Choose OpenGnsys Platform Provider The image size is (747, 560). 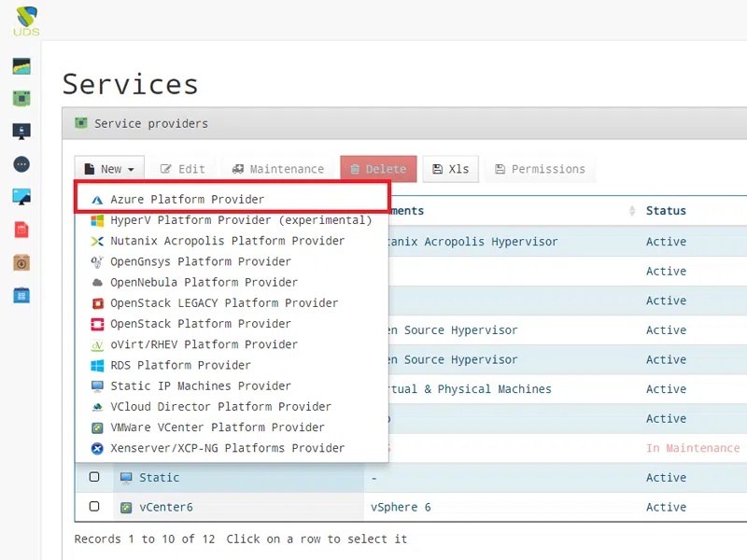232,262
